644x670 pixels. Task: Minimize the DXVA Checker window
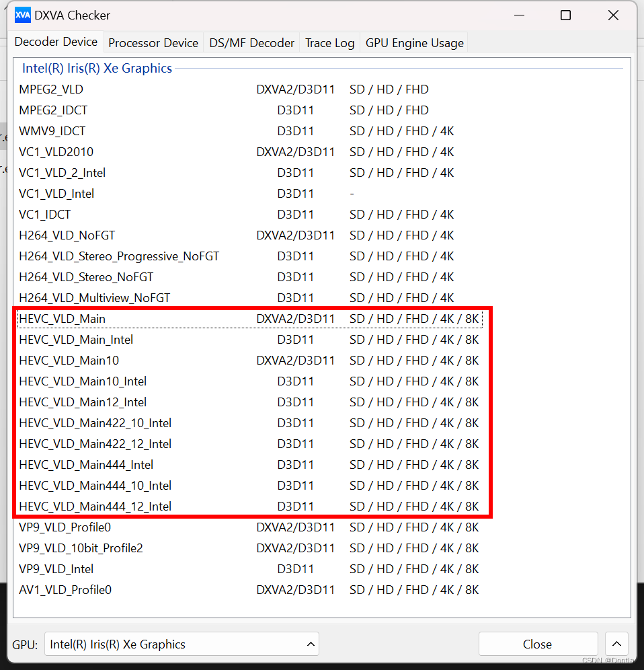[x=519, y=16]
